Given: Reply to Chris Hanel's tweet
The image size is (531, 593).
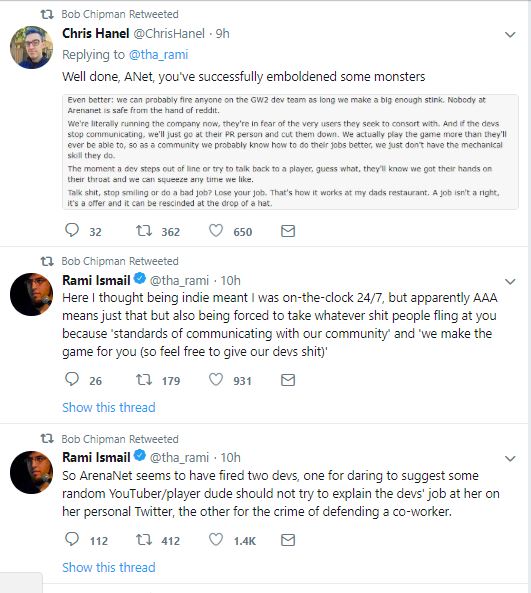Looking at the screenshot, I should tap(72, 230).
